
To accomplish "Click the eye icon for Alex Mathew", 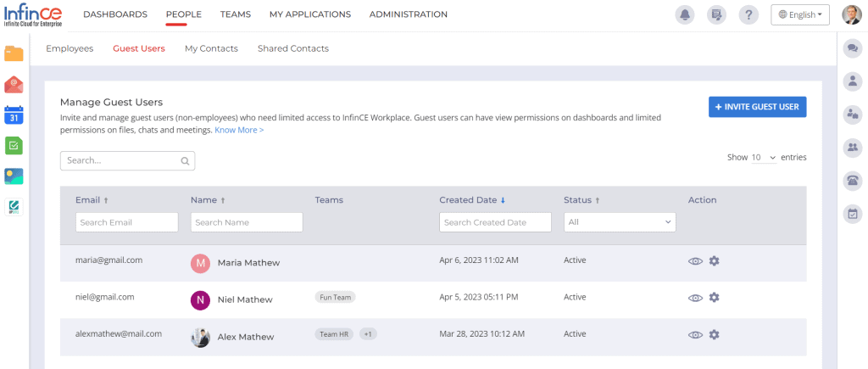I will pos(695,335).
